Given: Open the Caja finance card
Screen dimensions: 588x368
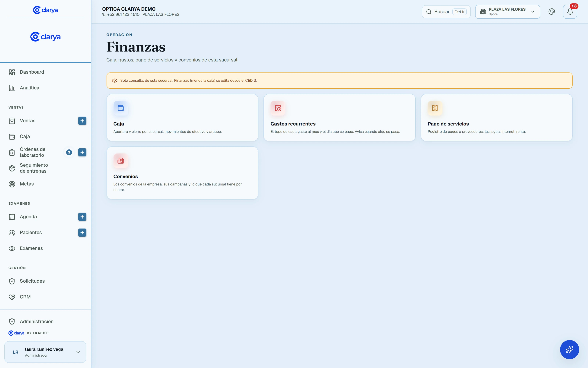Looking at the screenshot, I should (182, 118).
